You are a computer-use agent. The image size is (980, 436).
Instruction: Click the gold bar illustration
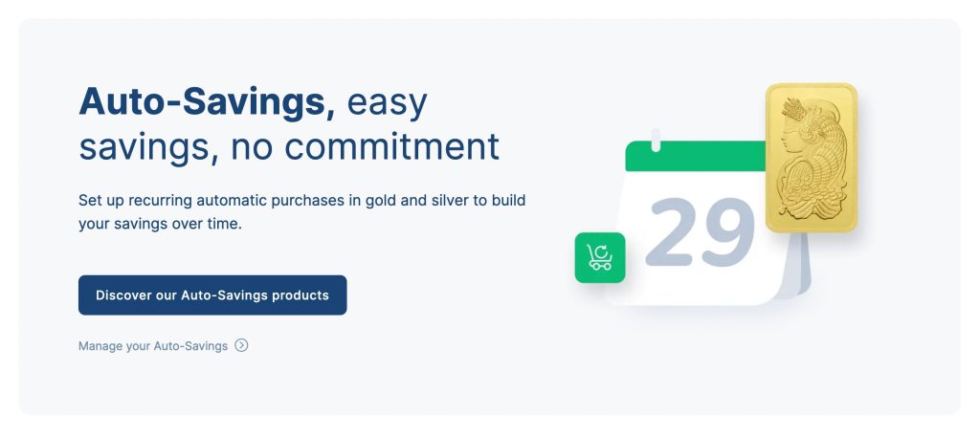811,158
